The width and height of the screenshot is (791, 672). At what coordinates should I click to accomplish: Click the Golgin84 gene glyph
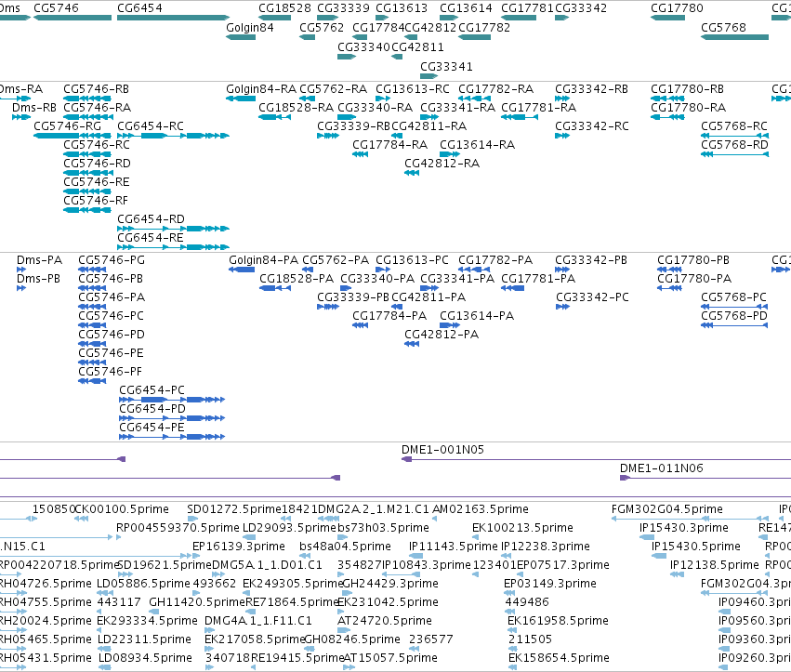click(240, 37)
